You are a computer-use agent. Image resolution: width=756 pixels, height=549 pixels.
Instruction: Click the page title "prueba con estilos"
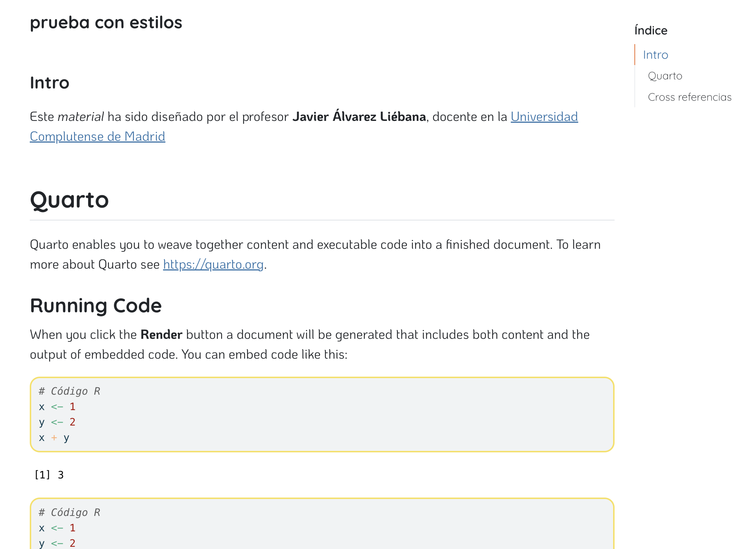pyautogui.click(x=106, y=23)
